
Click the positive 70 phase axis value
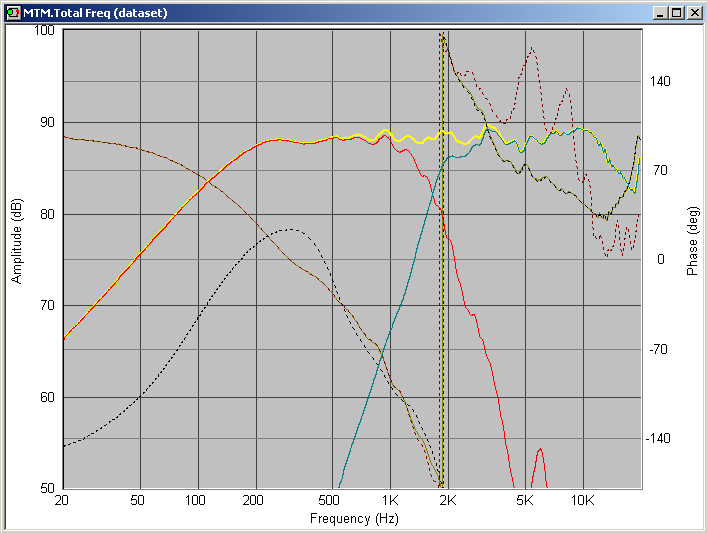[660, 170]
